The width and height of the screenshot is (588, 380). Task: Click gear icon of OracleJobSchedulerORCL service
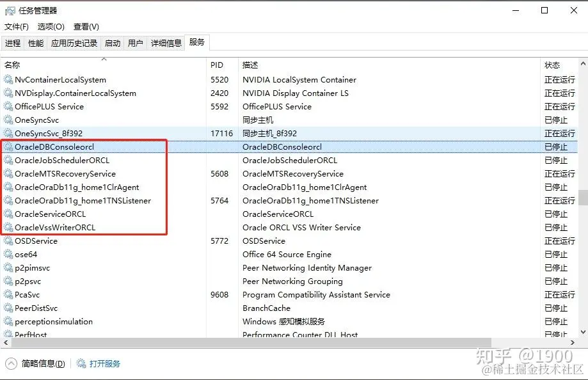click(8, 160)
